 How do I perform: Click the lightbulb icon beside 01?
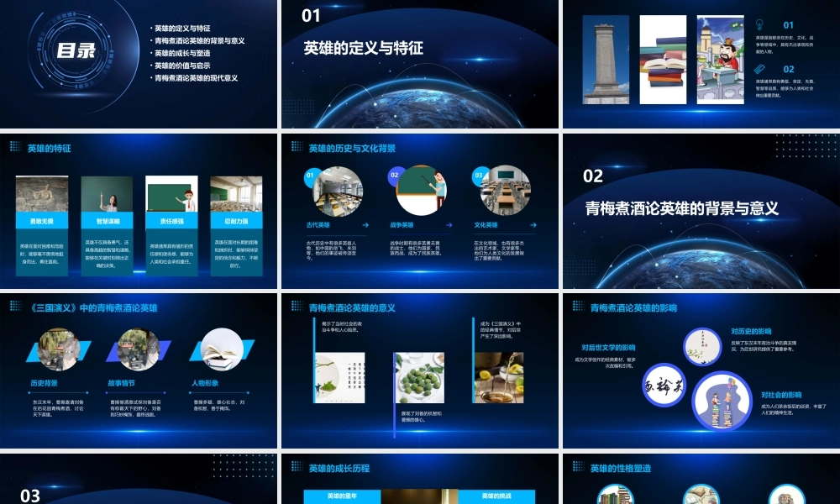[759, 24]
